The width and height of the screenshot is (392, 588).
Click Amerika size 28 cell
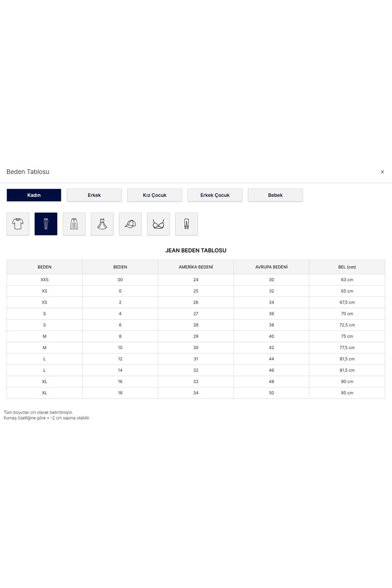(196, 325)
